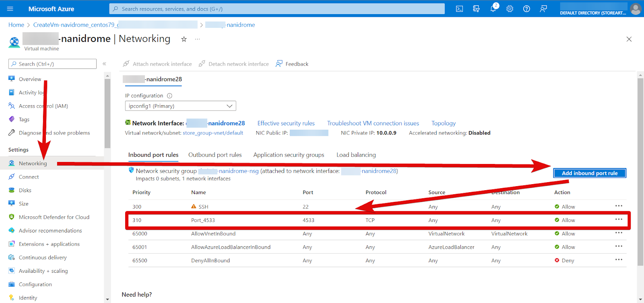Open the store_group-vnet/default subnet link
This screenshot has height=303, width=644.
pyautogui.click(x=213, y=133)
